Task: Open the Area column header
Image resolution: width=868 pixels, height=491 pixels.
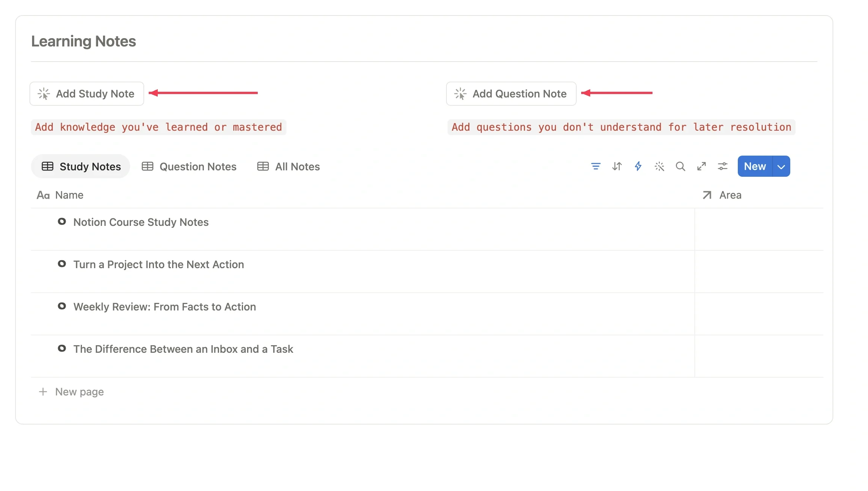Action: (x=722, y=195)
